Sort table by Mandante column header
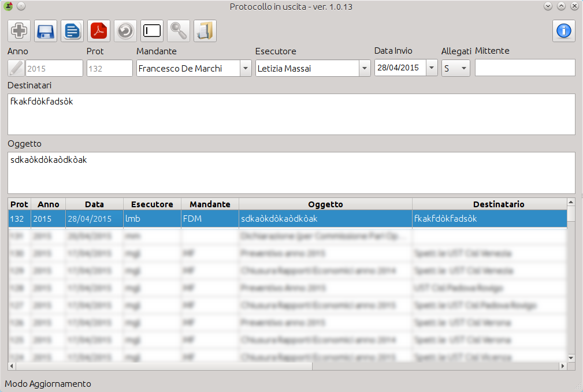This screenshot has width=583, height=392. click(210, 204)
